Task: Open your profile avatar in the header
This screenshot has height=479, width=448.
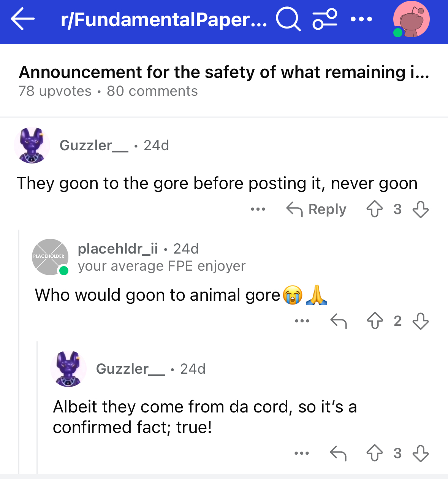Action: 411,19
